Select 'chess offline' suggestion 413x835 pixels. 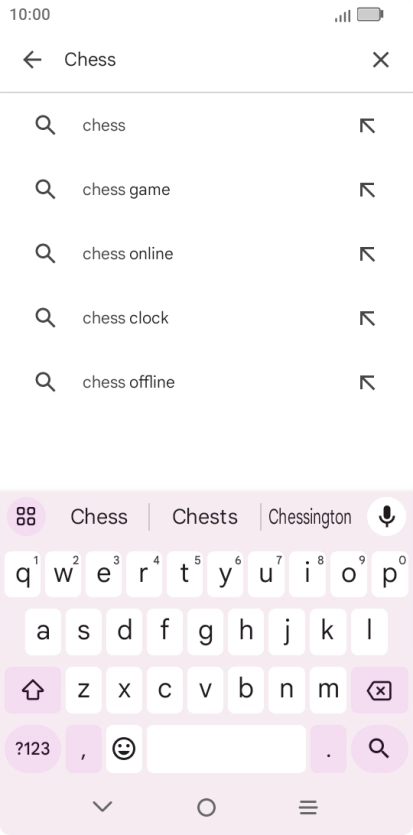[x=206, y=382]
